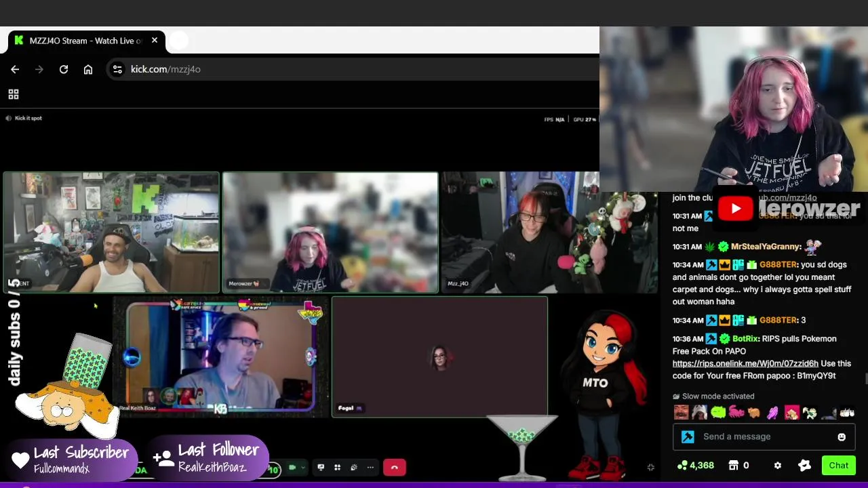Click the FPS N/A stat
The height and width of the screenshot is (488, 868).
tap(554, 119)
